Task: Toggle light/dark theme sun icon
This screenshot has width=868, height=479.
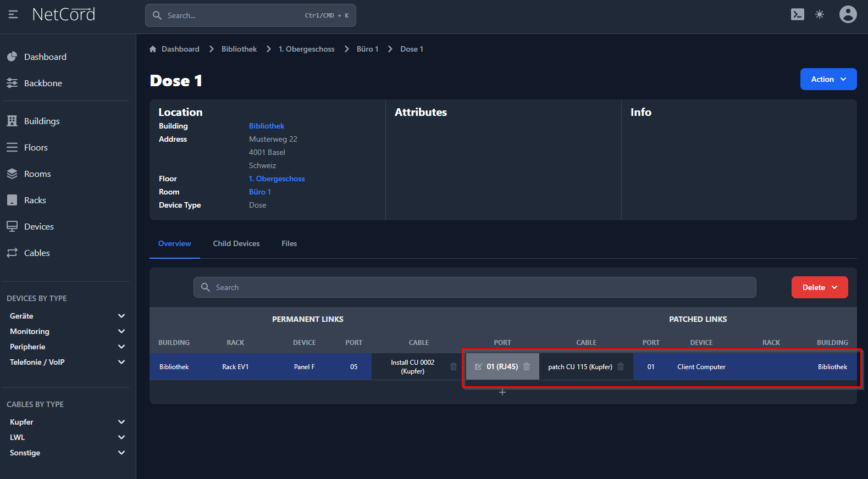Action: tap(820, 15)
